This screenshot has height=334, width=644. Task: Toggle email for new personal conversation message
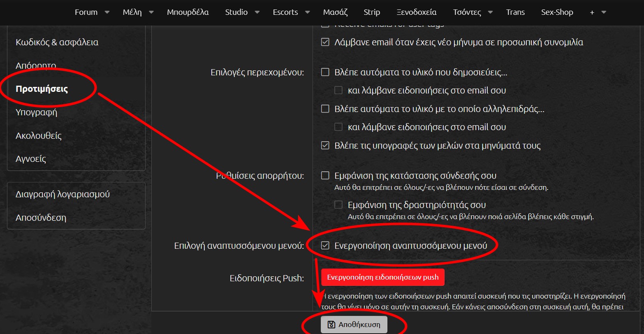325,42
